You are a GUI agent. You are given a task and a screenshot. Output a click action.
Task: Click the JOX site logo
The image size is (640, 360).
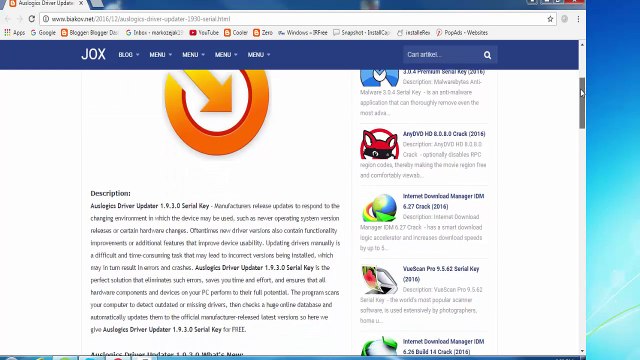pos(93,54)
